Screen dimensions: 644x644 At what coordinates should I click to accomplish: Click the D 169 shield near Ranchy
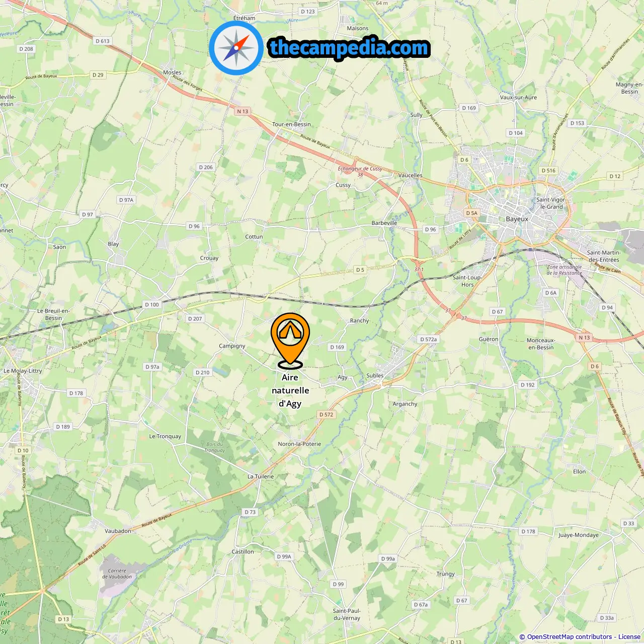(x=337, y=347)
